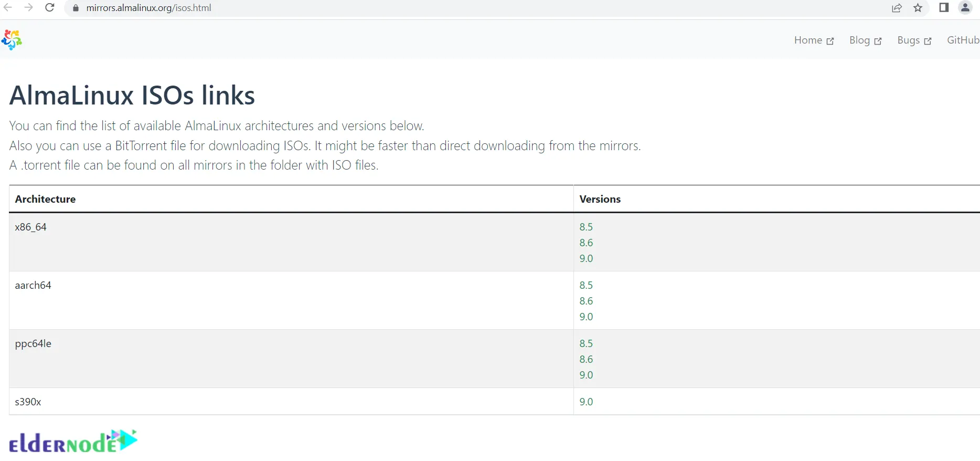The width and height of the screenshot is (980, 461).
Task: Select version 8.5 for ppc64le
Action: (586, 343)
